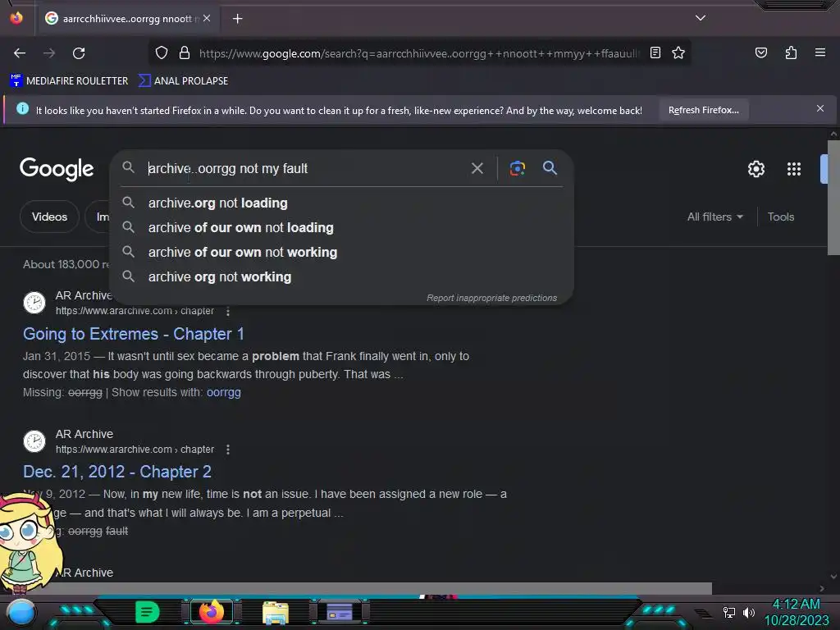840x630 pixels.
Task: Go back to the previous page
Action: [20, 53]
